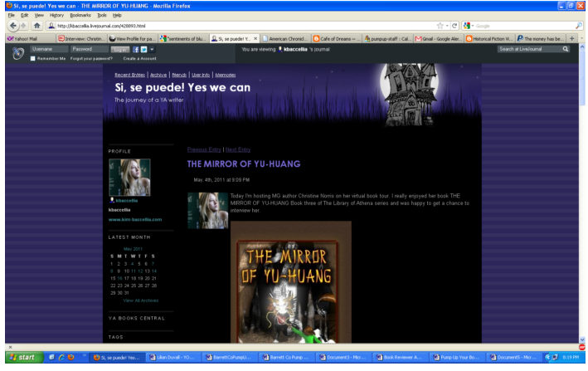Viewport: 588px width, 371px height.
Task: Launch Firefox from the Quick Launch bar
Action: coord(70,357)
